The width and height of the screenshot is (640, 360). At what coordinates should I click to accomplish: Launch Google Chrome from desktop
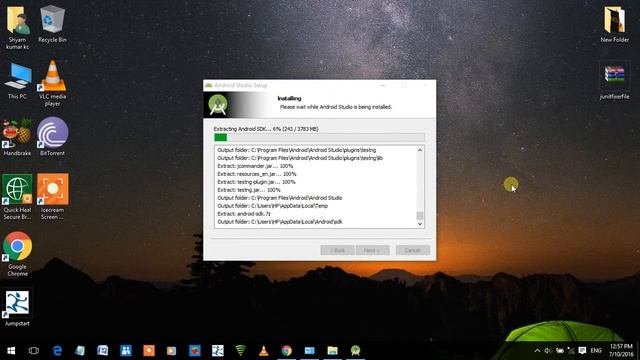[x=17, y=254]
